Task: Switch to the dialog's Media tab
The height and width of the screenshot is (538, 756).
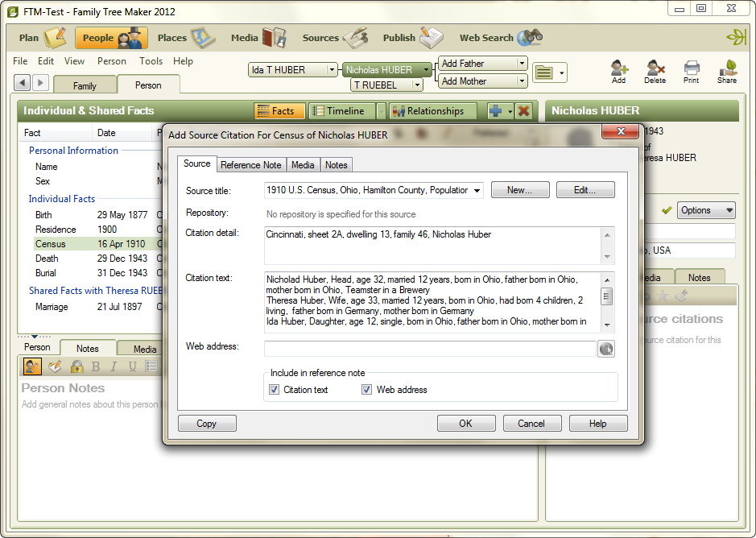Action: (x=303, y=164)
